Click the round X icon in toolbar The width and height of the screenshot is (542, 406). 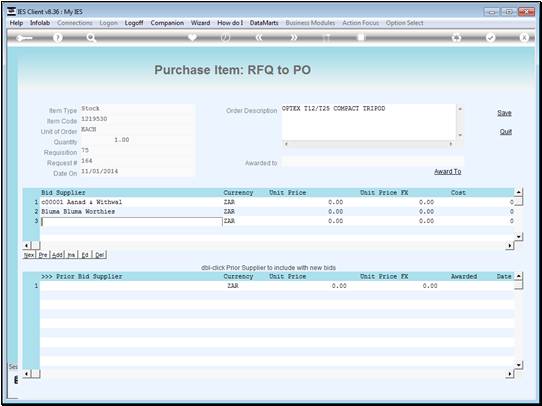[524, 38]
